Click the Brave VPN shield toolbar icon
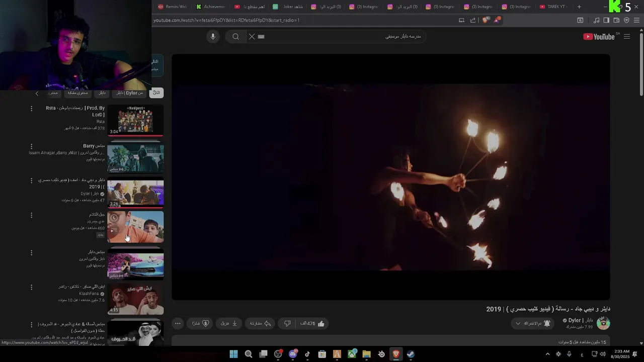 pos(626,20)
